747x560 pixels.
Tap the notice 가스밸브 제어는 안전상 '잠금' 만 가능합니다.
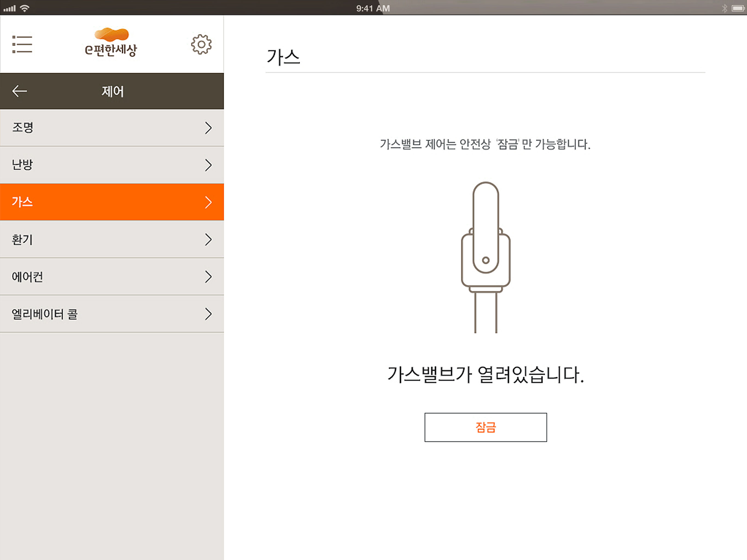tap(485, 144)
